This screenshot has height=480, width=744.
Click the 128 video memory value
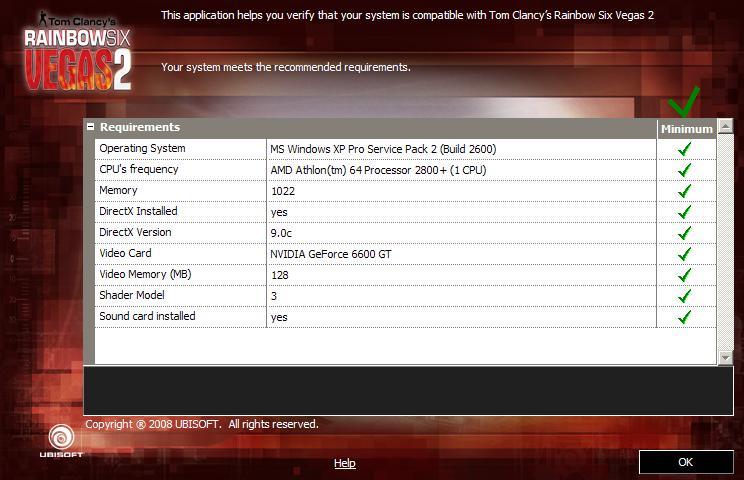pos(280,275)
